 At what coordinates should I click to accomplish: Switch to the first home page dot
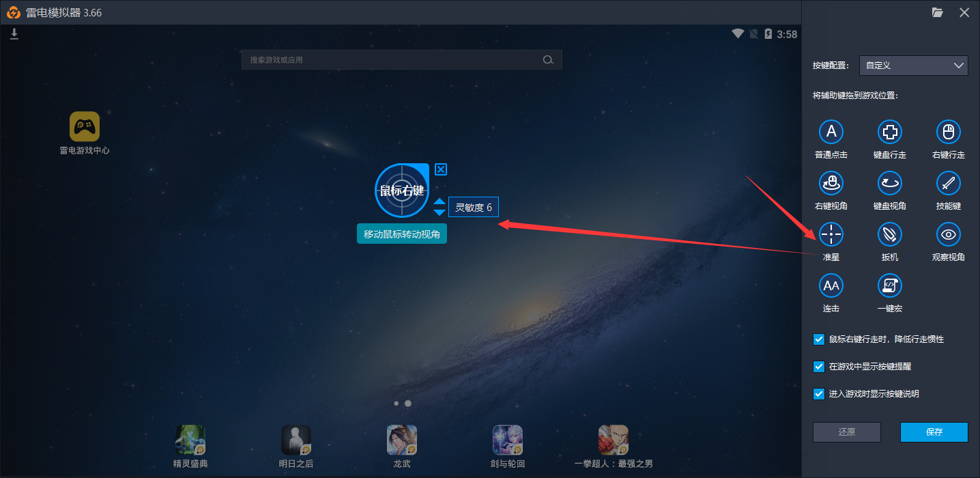tap(397, 404)
